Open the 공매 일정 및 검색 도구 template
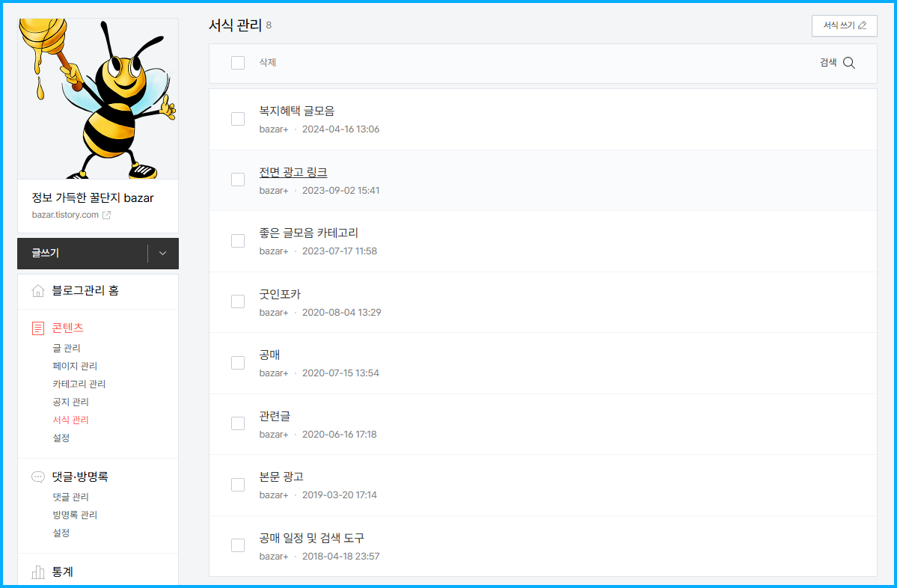Screen dimensions: 897x588 [x=312, y=538]
